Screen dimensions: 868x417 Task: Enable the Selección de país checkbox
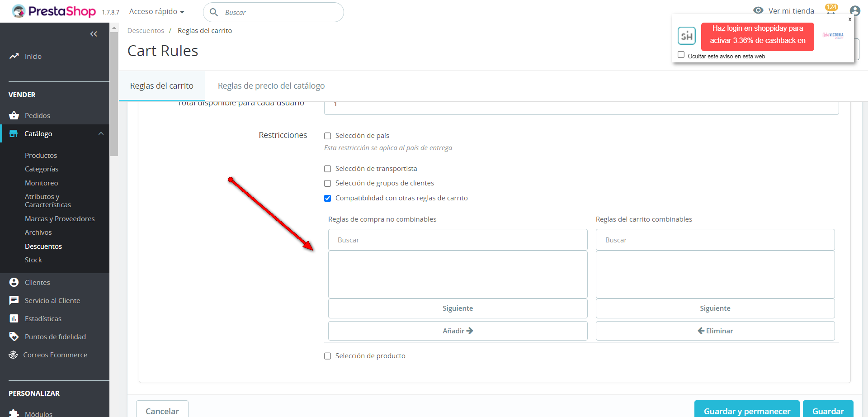pyautogui.click(x=328, y=136)
